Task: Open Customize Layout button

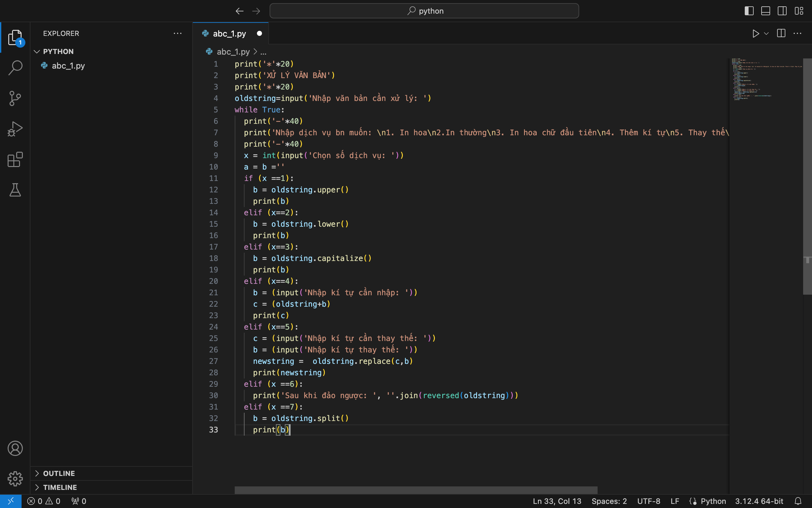Action: (x=799, y=11)
